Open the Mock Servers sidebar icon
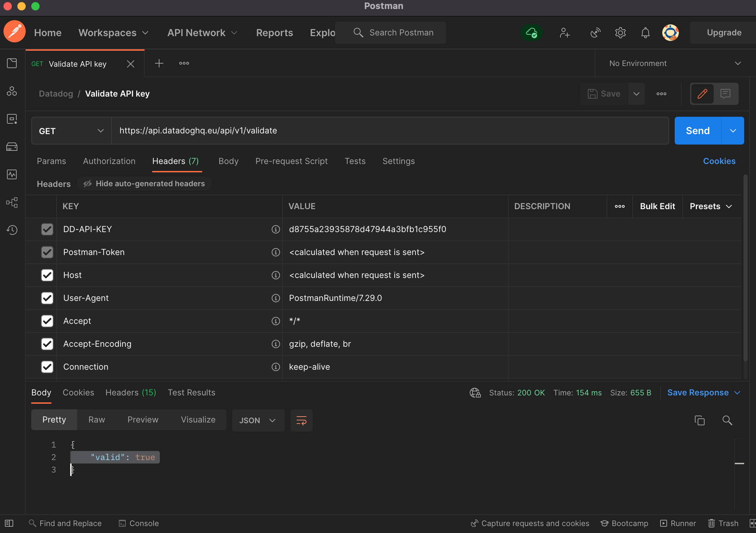The image size is (756, 533). click(12, 147)
